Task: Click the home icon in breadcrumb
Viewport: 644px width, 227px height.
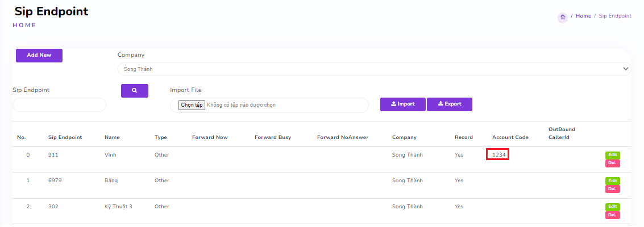Action: 563,17
